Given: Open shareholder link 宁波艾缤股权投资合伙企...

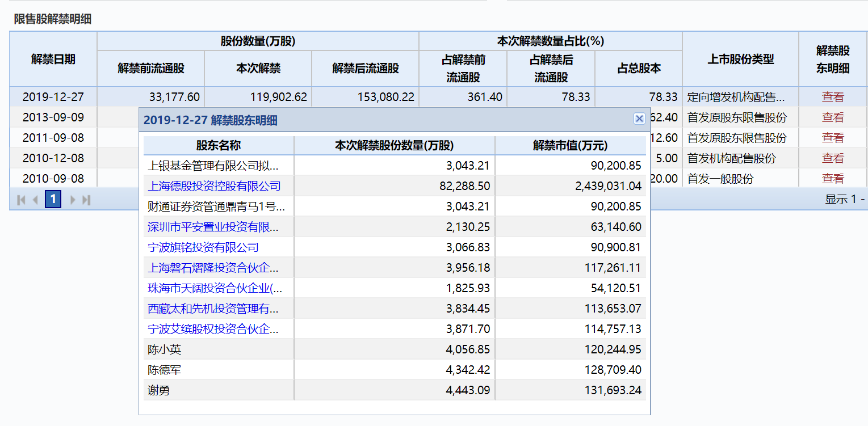Looking at the screenshot, I should [x=213, y=329].
